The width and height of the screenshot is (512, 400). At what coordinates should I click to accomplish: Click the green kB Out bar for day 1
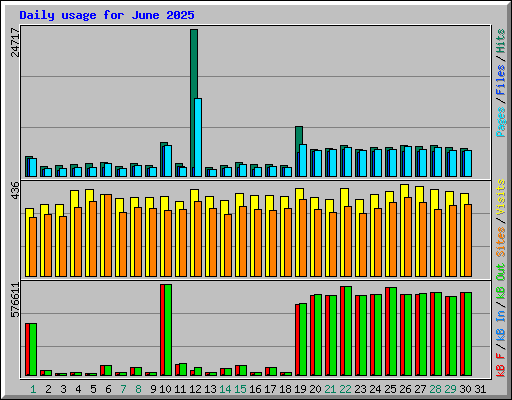33,349
